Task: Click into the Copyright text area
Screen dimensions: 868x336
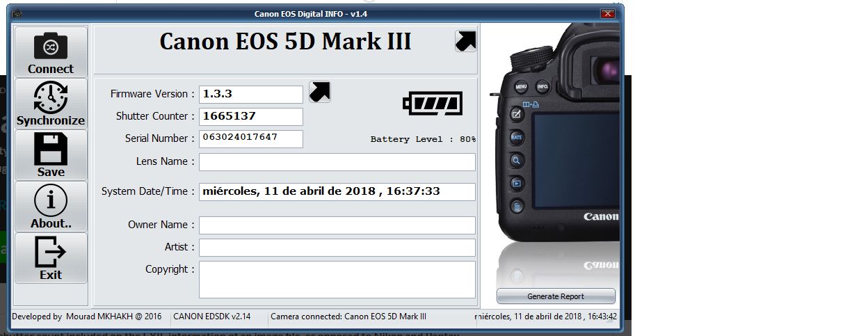Action: [x=337, y=279]
